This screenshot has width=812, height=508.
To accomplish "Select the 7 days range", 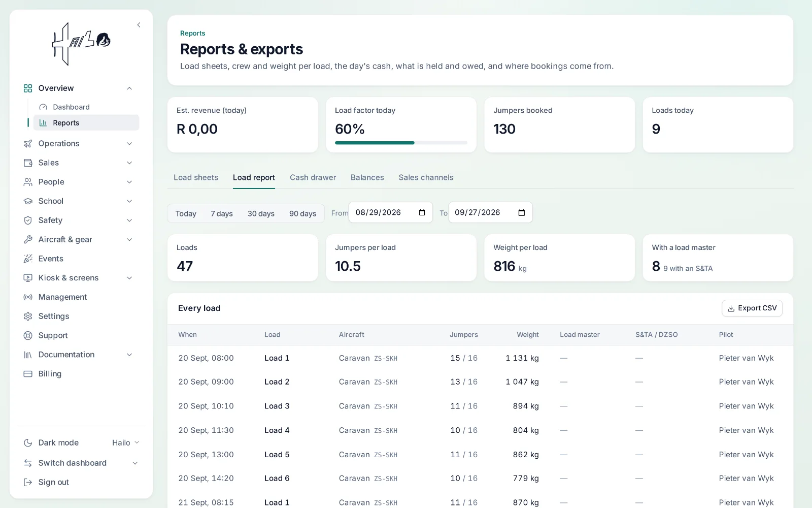I will pyautogui.click(x=222, y=213).
